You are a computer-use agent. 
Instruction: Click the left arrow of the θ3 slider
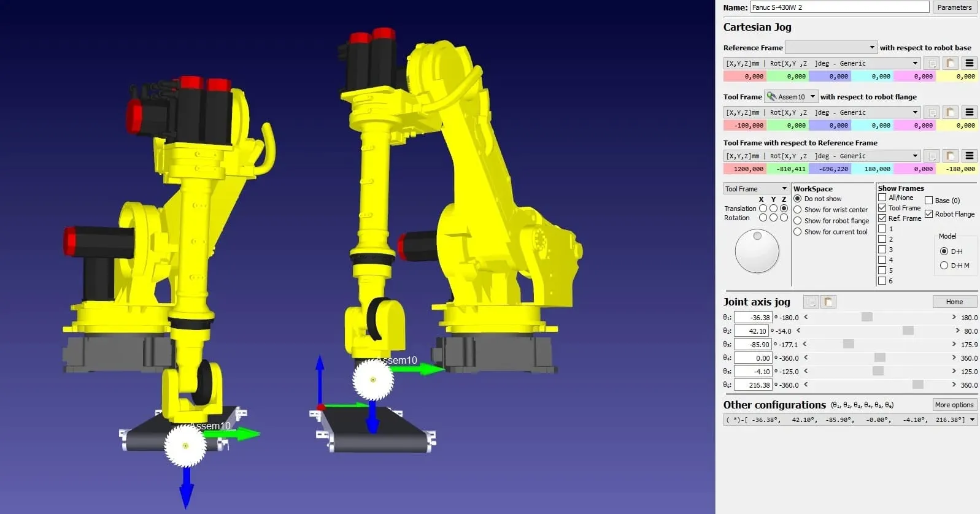(x=805, y=345)
